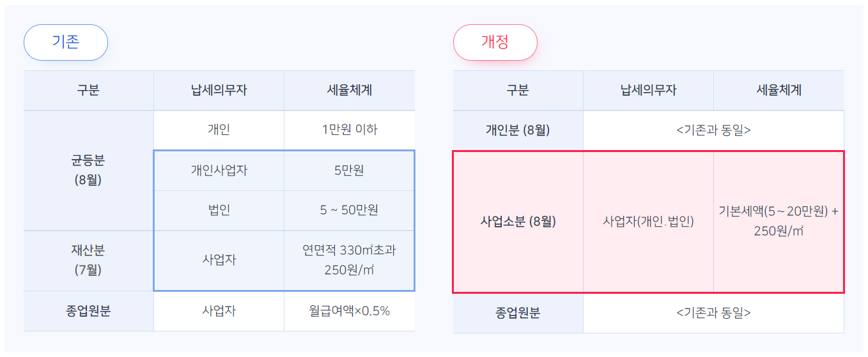Click the 5만원 tax rate cell
Image resolution: width=868 pixels, height=357 pixels.
tap(349, 170)
